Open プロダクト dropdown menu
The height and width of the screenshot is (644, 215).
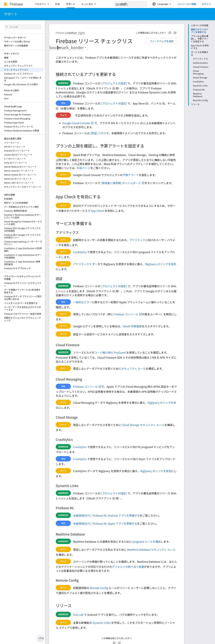click(42, 4)
